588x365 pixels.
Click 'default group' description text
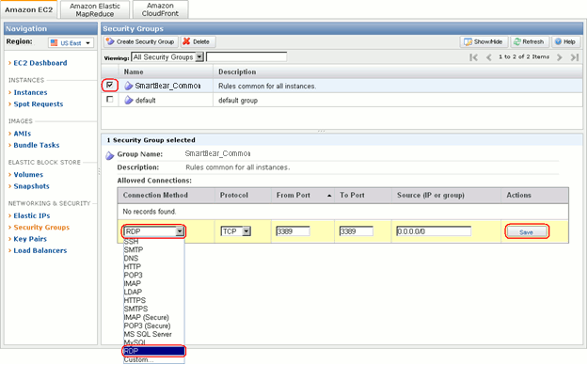tap(238, 101)
